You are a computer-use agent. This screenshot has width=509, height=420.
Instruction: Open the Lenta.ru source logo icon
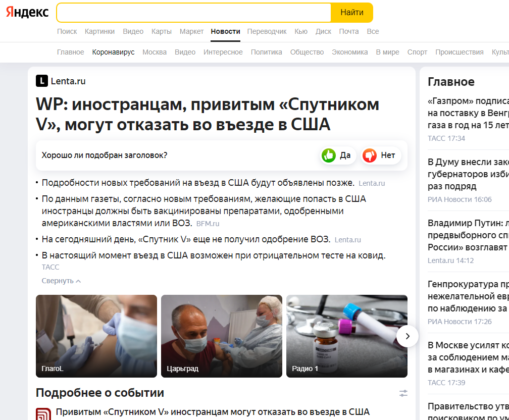pos(42,81)
